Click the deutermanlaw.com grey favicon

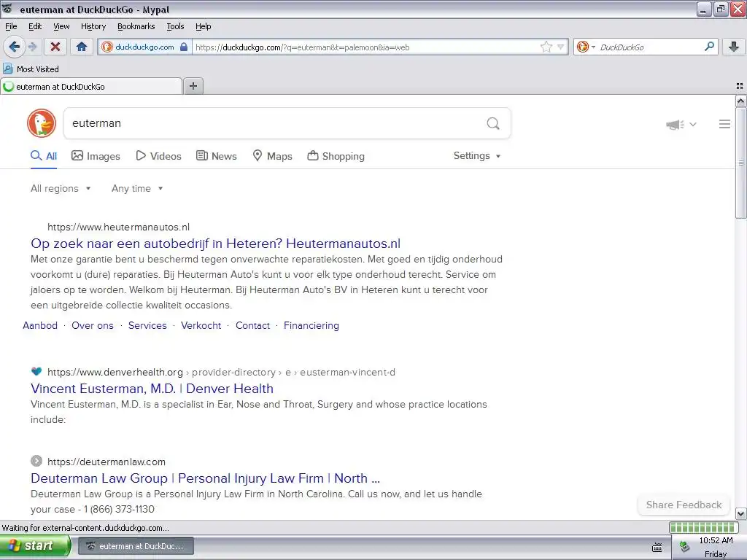point(36,461)
